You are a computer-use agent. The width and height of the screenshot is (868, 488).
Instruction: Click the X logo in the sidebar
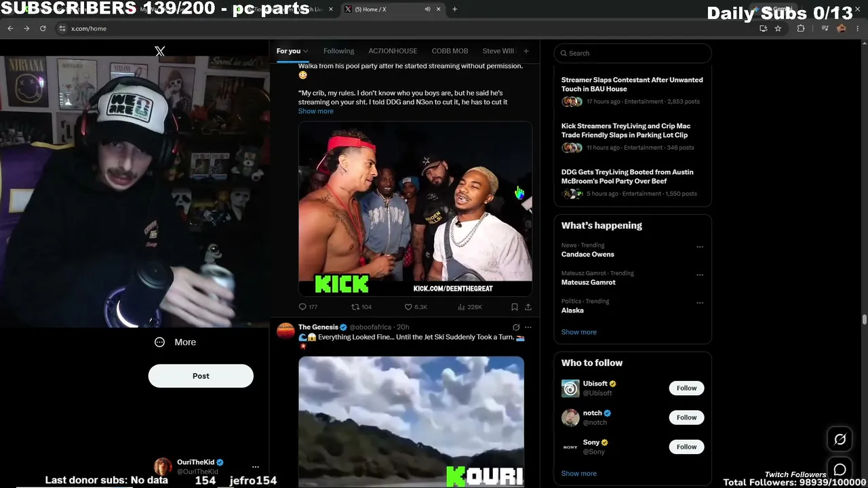coord(160,52)
